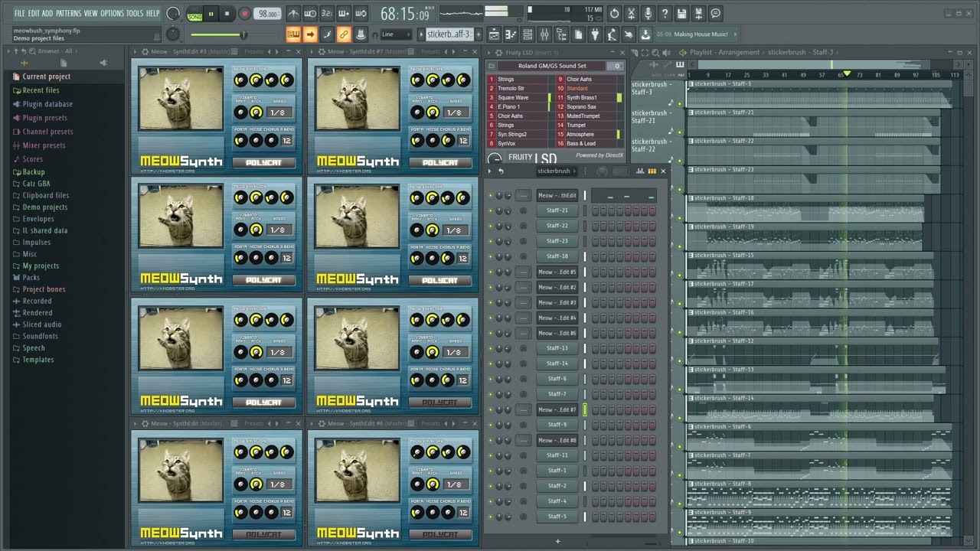This screenshot has height=551, width=980.
Task: Click the tempo 98.000 field
Action: pyautogui.click(x=267, y=14)
